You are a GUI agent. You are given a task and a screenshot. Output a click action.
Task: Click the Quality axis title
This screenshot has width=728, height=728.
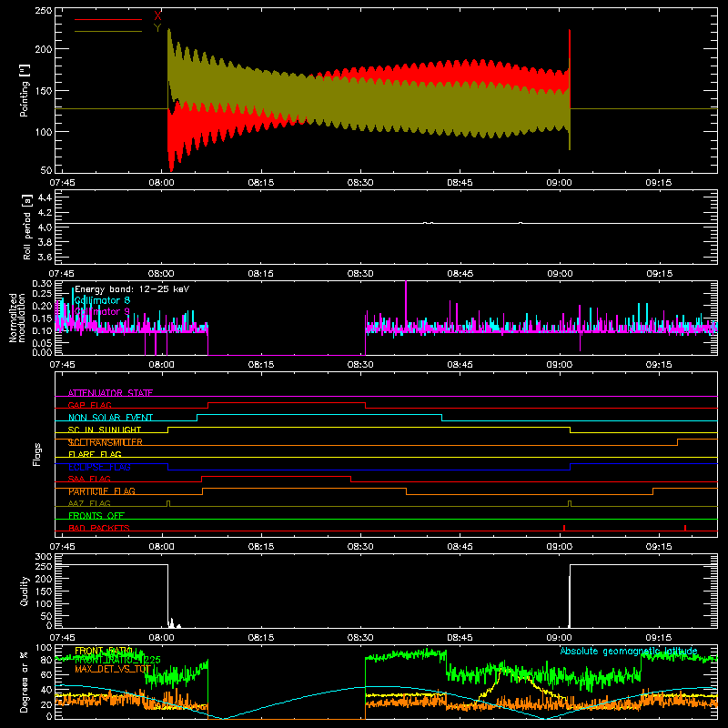point(25,591)
